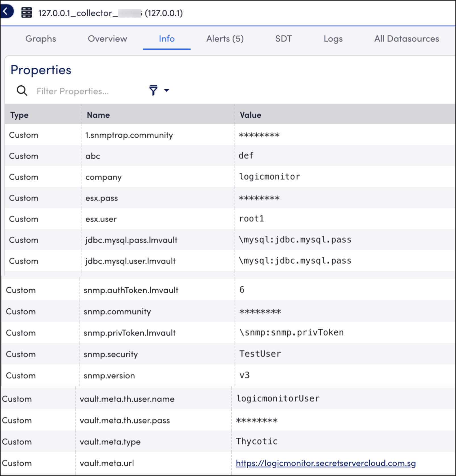Expand the filter dropdown arrow
The height and width of the screenshot is (476, 456).
166,91
